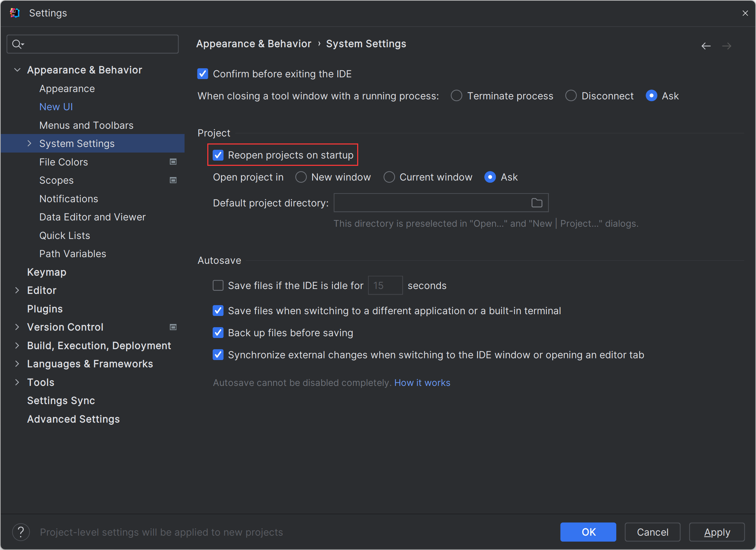Open the Scopes settings page
This screenshot has height=550, width=756.
(56, 180)
